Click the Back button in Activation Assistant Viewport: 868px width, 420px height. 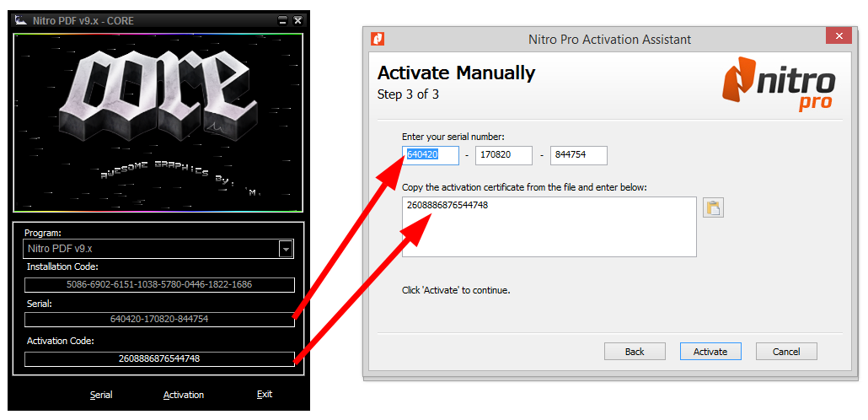click(x=635, y=352)
